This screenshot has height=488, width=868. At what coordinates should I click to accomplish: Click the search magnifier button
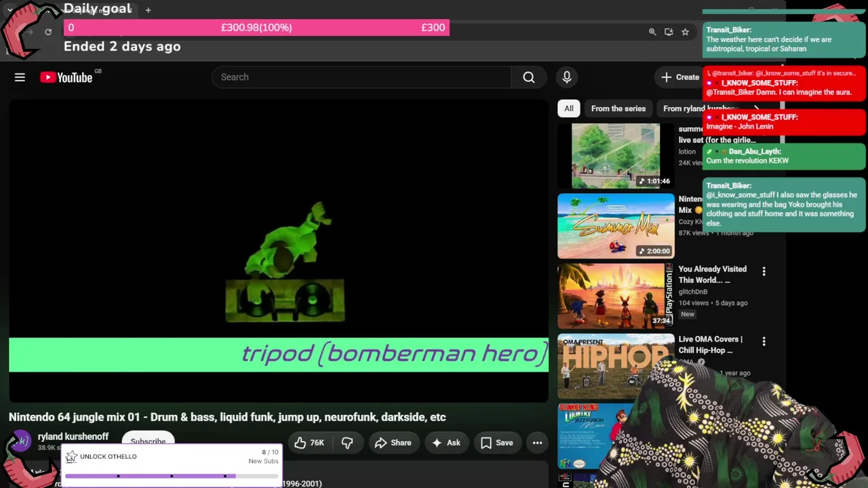point(529,77)
